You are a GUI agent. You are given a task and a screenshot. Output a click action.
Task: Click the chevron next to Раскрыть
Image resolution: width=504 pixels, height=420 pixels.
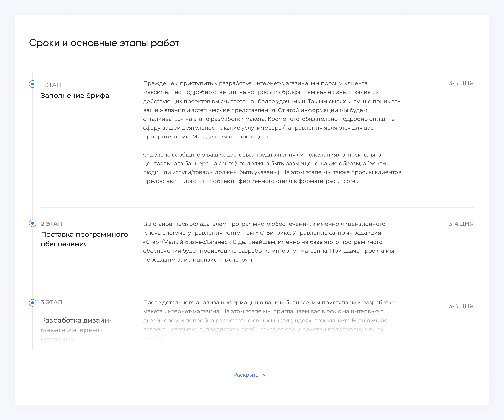point(265,375)
